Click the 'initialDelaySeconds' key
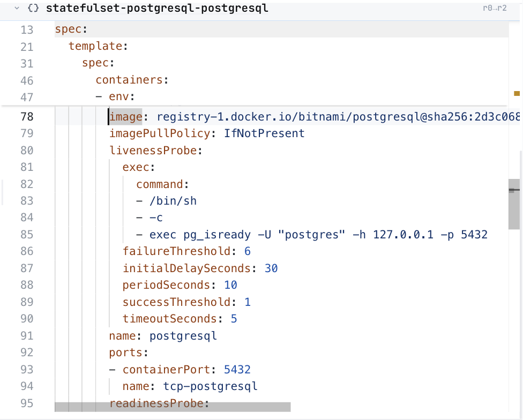This screenshot has height=420, width=523. coord(186,268)
